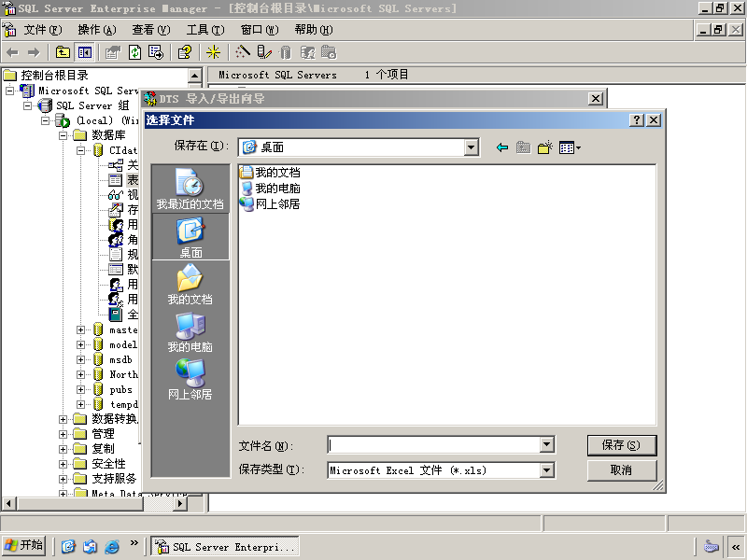The image size is (747, 560).
Task: Open My Recent Documents in places bar
Action: click(x=190, y=189)
